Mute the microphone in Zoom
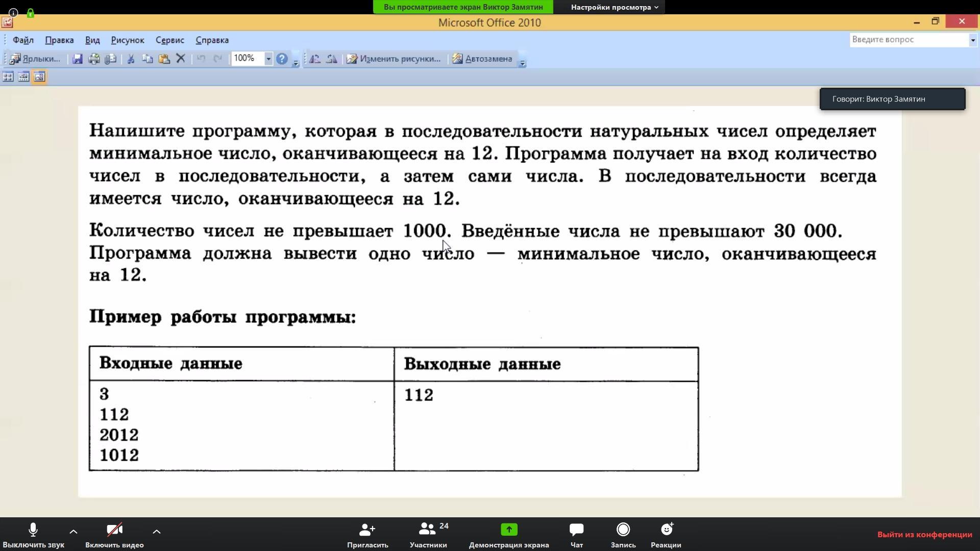980x551 pixels. pos(33,534)
